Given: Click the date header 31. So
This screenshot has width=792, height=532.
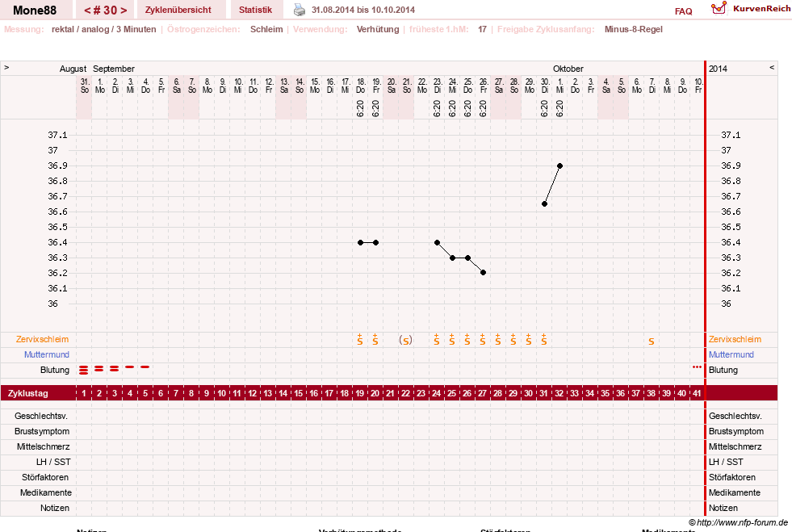Looking at the screenshot, I should pos(85,86).
